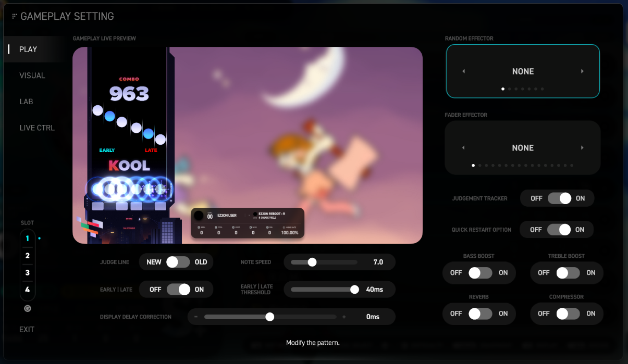This screenshot has height=364, width=628.
Task: Click the left arrow of Fader Effector
Action: click(x=463, y=148)
